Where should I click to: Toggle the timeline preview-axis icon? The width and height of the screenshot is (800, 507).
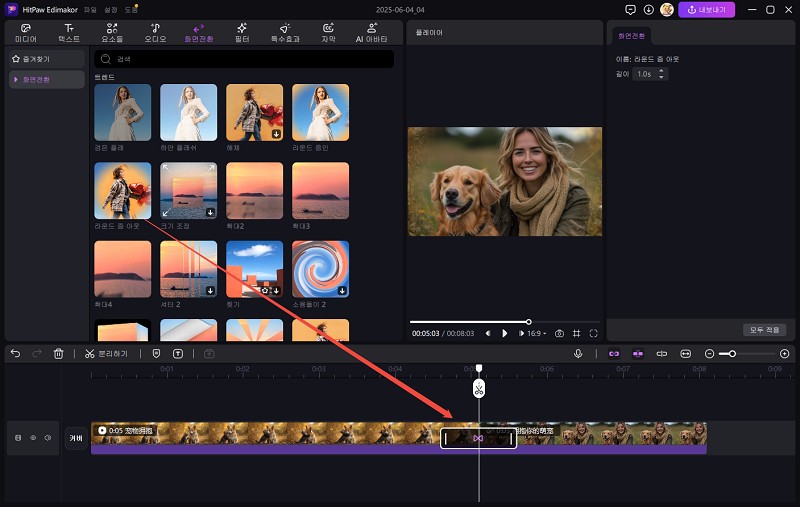[x=662, y=353]
